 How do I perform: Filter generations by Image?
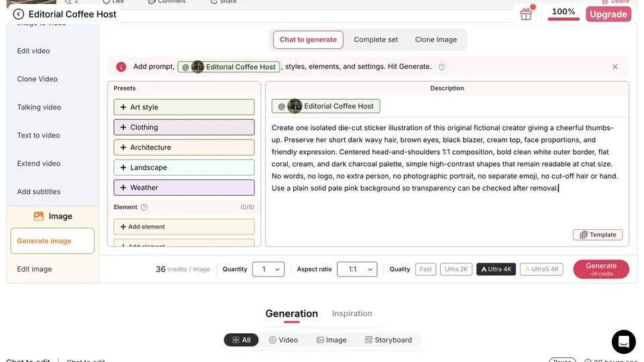pos(331,340)
